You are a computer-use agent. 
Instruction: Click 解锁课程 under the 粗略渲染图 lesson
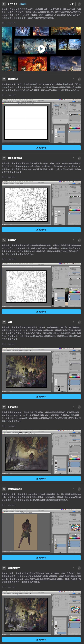coord(41,479)
